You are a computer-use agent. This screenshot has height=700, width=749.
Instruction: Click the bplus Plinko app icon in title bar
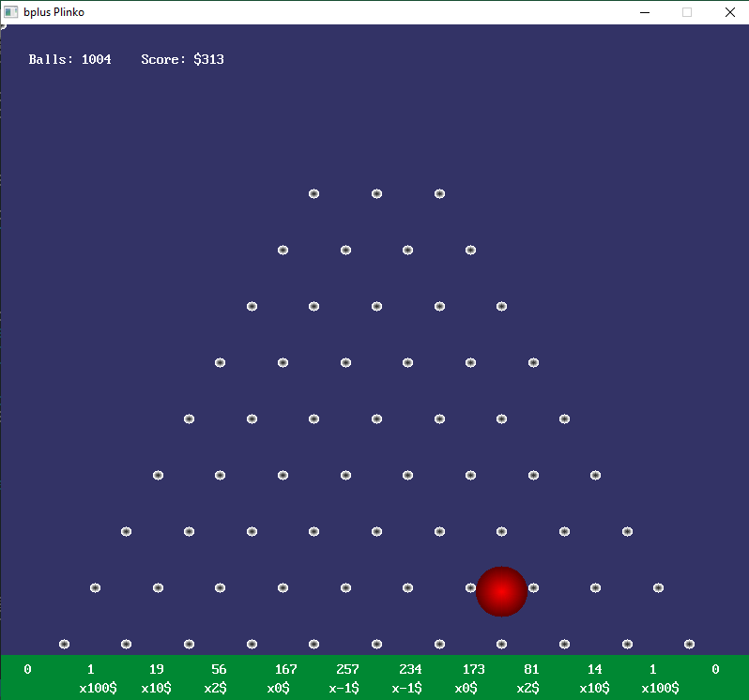(x=10, y=12)
